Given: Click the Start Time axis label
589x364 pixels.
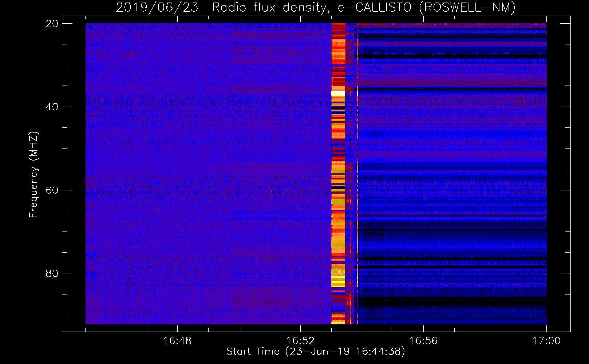Looking at the screenshot, I should click(316, 352).
